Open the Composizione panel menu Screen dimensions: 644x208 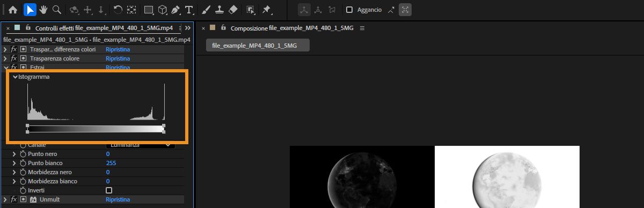tap(362, 28)
